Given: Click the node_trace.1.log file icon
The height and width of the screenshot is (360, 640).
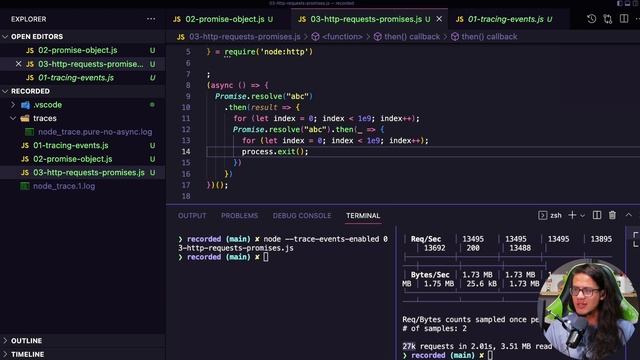Looking at the screenshot, I should (x=25, y=186).
